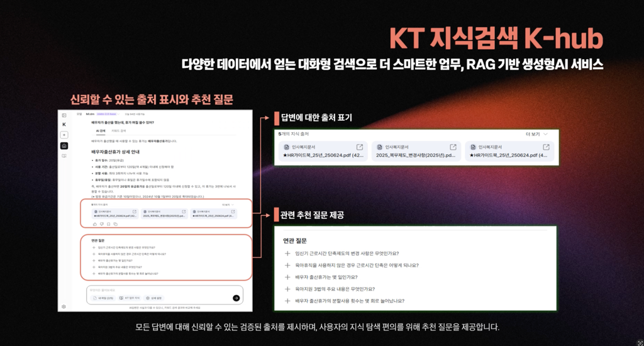
Task: Click document icon on 2025_복무제도 enlarged card
Action: pyautogui.click(x=380, y=147)
